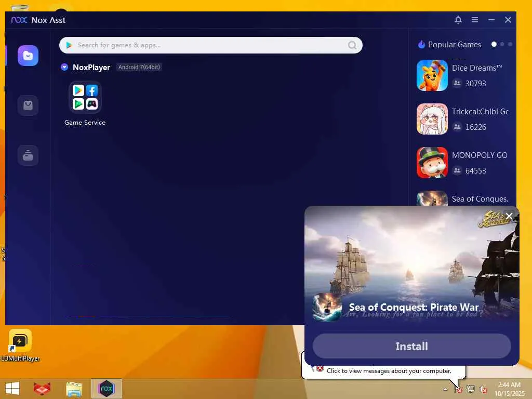Open the store bag icon in sidebar
This screenshot has width=532, height=399.
[x=28, y=105]
